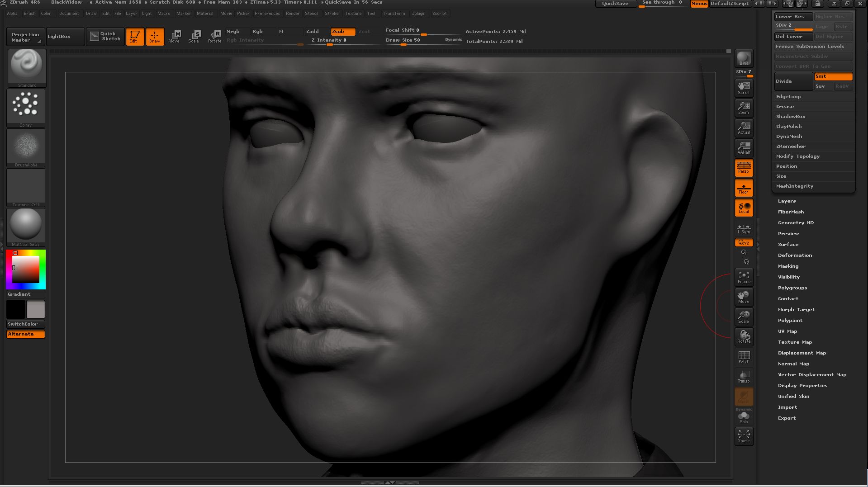Open the Zplugin menu
This screenshot has height=487, width=868.
click(418, 14)
